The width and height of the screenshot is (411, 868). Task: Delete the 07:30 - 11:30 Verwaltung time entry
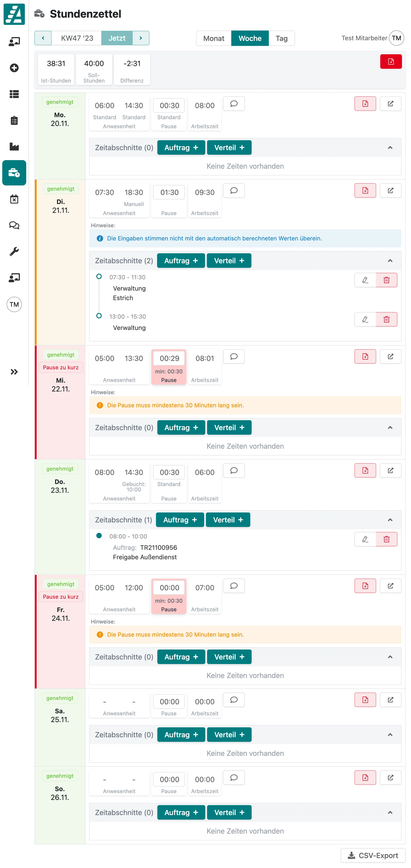click(x=386, y=280)
